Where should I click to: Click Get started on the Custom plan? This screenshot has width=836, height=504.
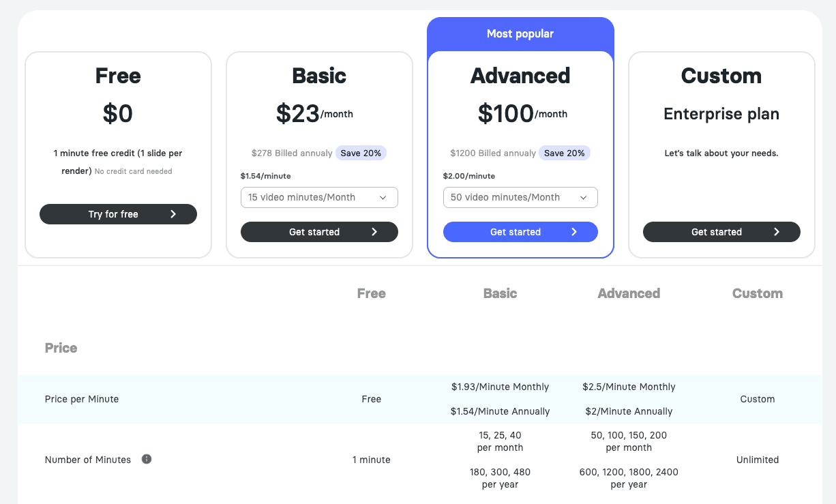coord(721,232)
